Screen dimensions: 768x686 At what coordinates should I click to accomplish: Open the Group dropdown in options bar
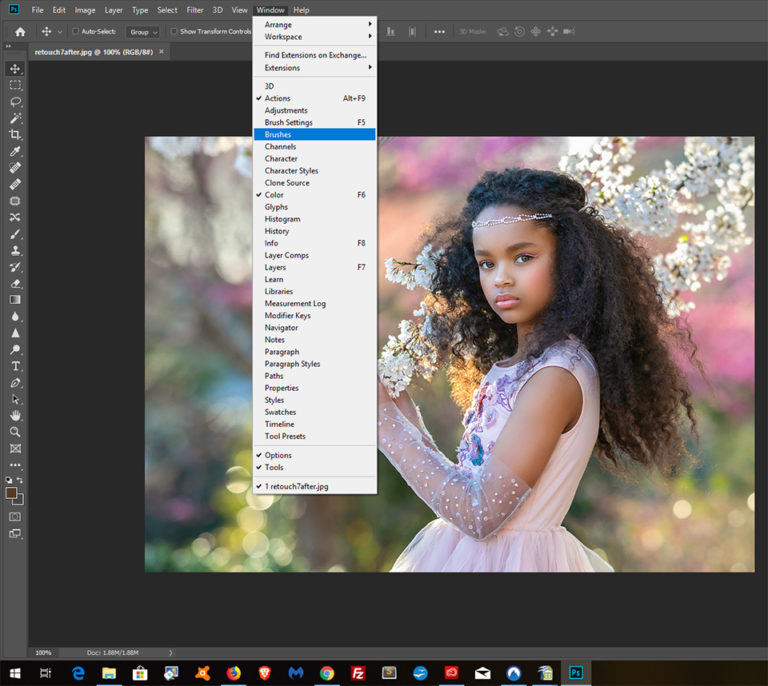(144, 32)
